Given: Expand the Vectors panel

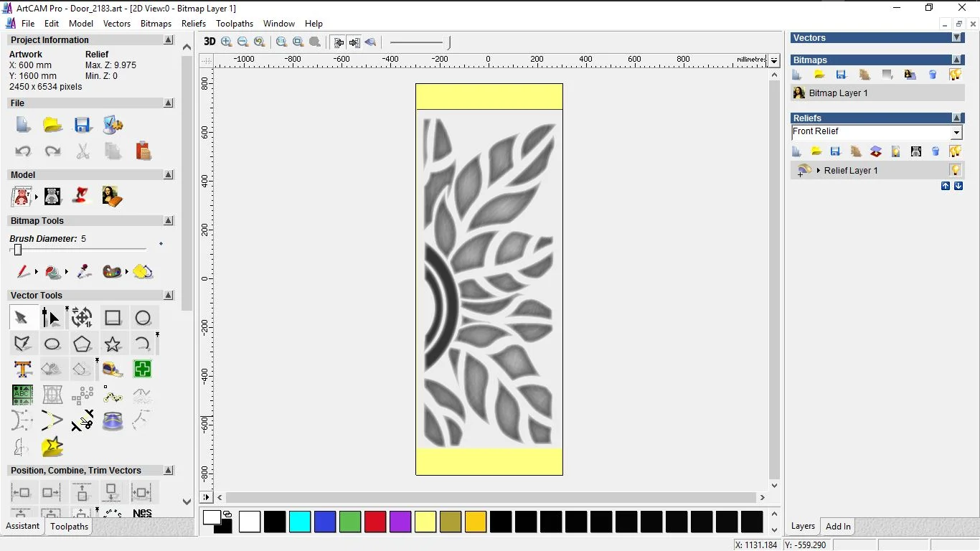Looking at the screenshot, I should pyautogui.click(x=956, y=38).
